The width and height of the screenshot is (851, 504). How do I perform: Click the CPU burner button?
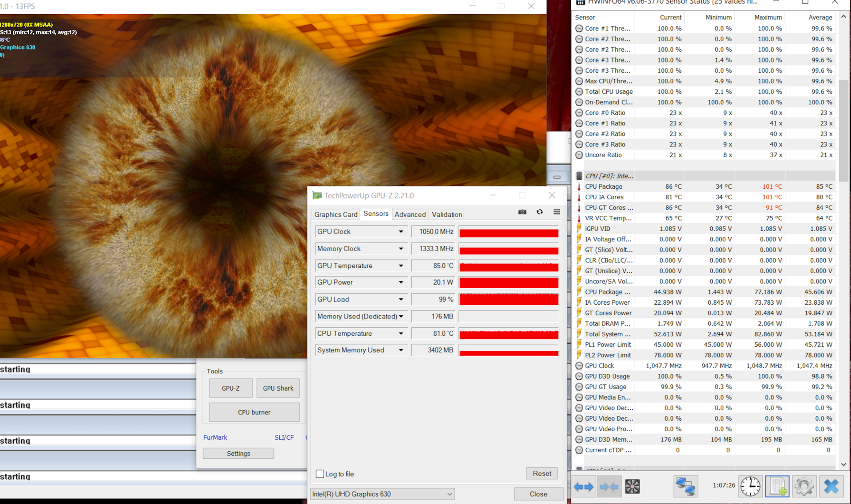(x=254, y=412)
